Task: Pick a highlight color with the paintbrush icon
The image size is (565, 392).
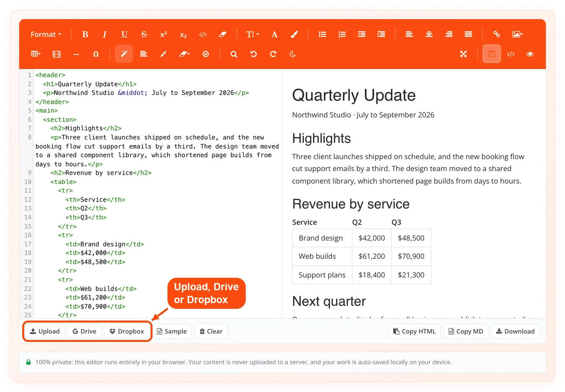Action: click(x=294, y=34)
